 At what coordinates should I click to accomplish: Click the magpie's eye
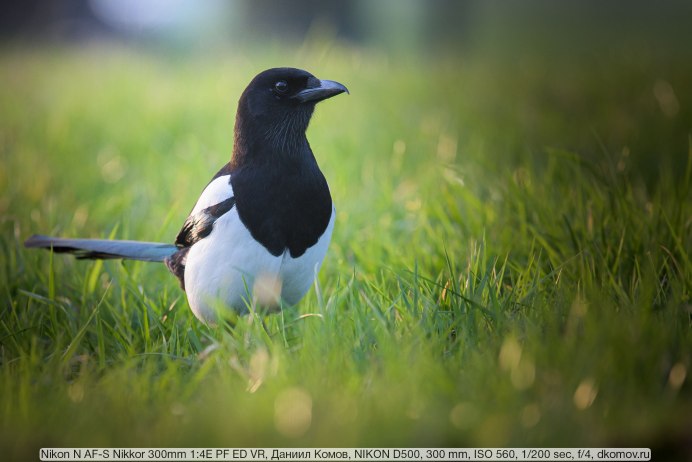(281, 86)
